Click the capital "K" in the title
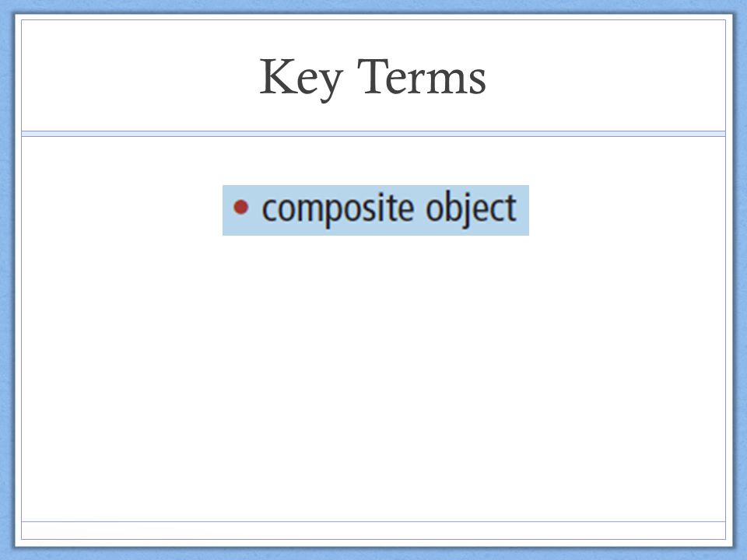 (275, 75)
